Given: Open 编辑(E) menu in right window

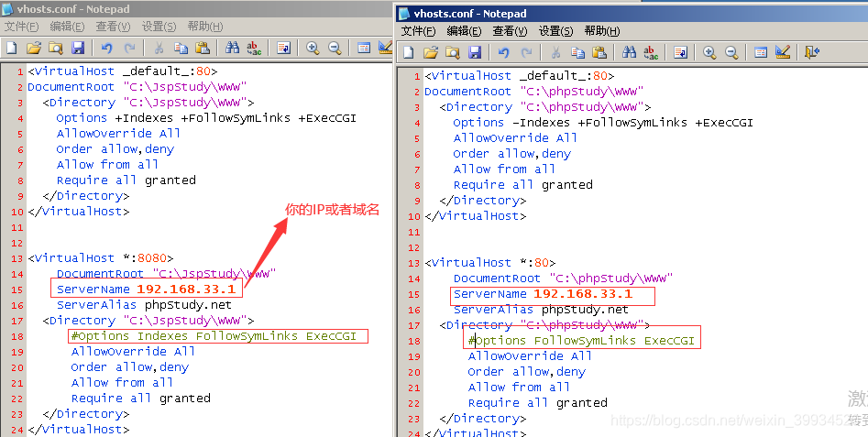Looking at the screenshot, I should coord(464,31).
